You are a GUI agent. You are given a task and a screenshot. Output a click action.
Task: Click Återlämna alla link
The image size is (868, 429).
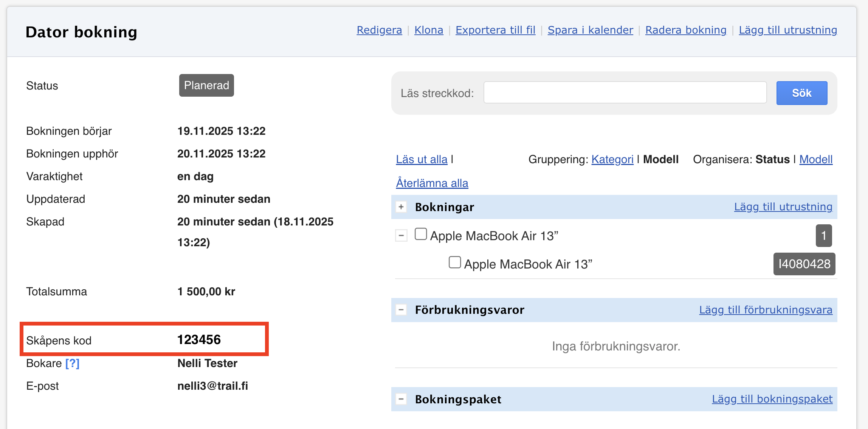[x=432, y=183]
